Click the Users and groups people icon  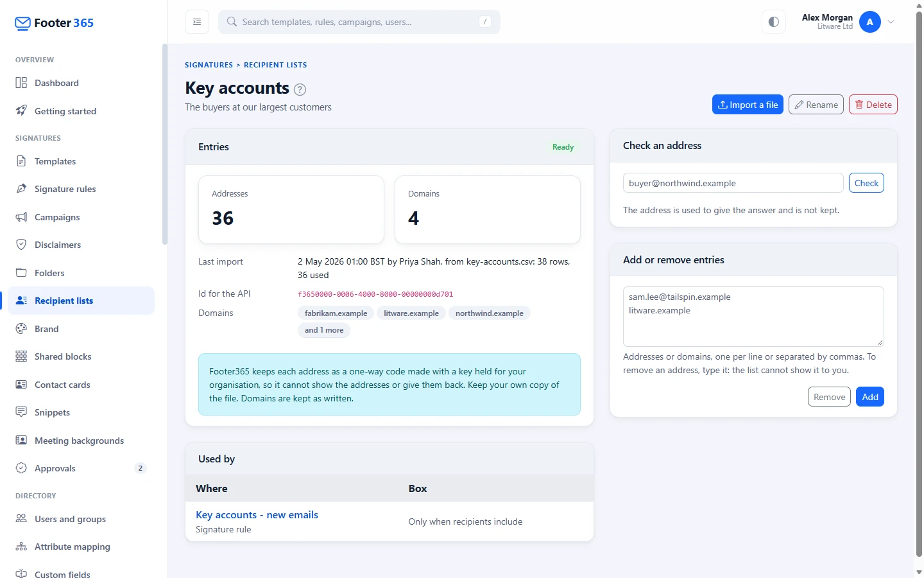coord(21,518)
